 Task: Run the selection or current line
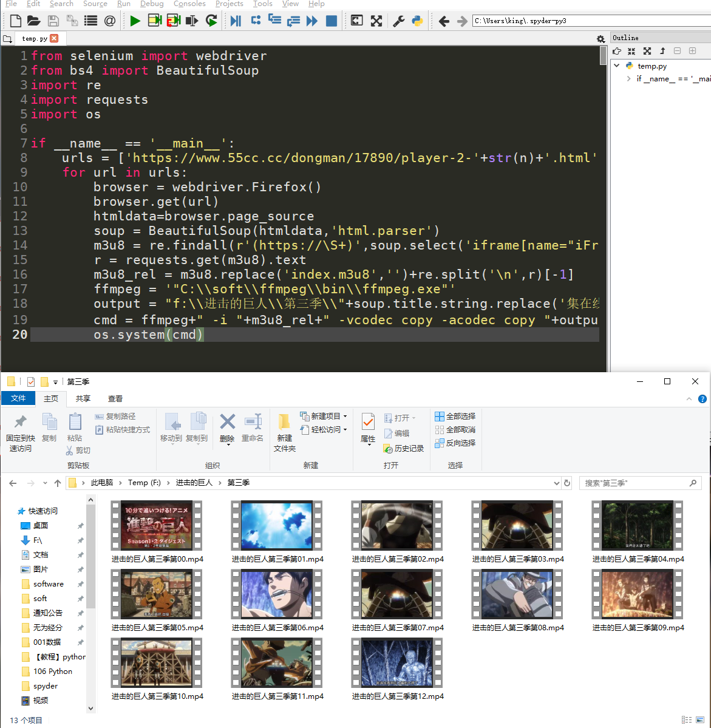[192, 21]
